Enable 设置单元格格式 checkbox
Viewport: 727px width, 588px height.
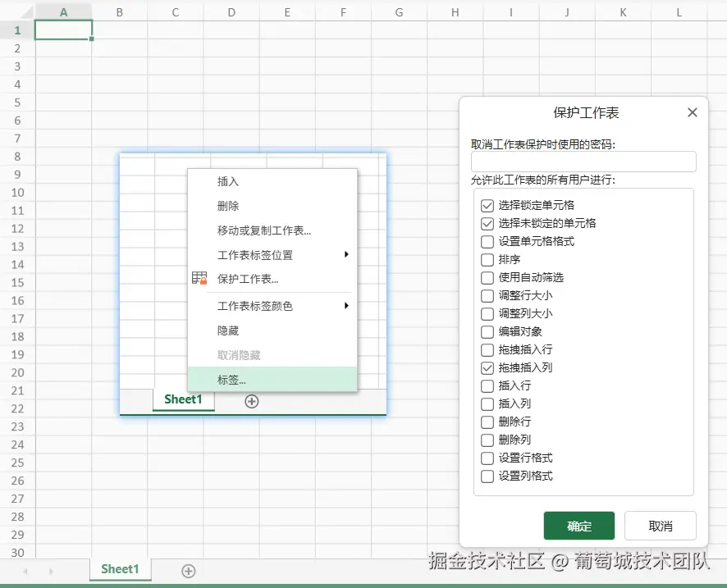pyautogui.click(x=487, y=241)
